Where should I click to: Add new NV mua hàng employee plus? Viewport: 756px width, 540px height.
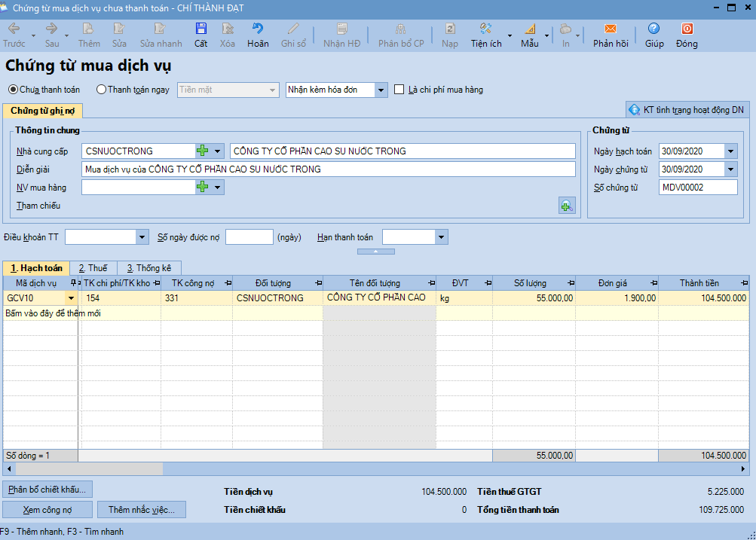click(203, 187)
